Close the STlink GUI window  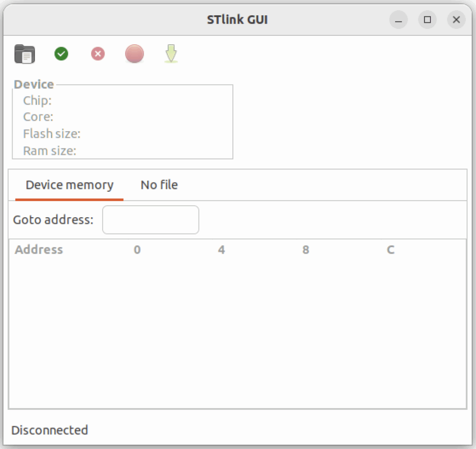(456, 20)
